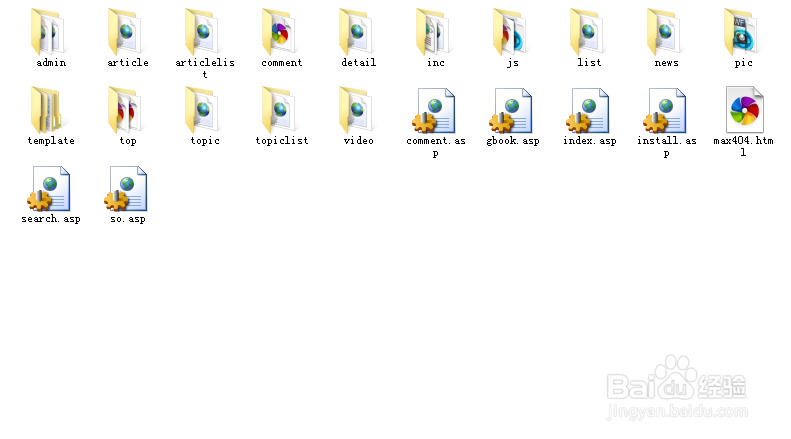Select the so.asp file icon
Screen dimensions: 791x439
point(126,189)
